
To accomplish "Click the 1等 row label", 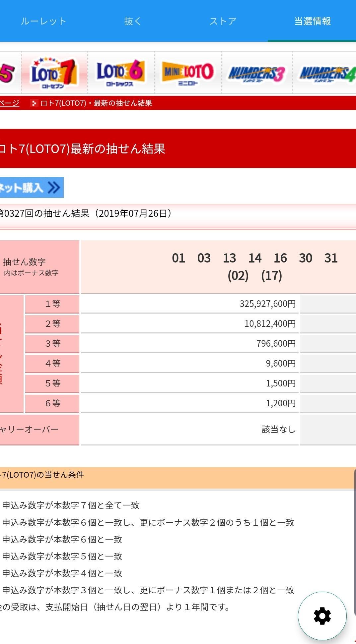I will coord(52,304).
